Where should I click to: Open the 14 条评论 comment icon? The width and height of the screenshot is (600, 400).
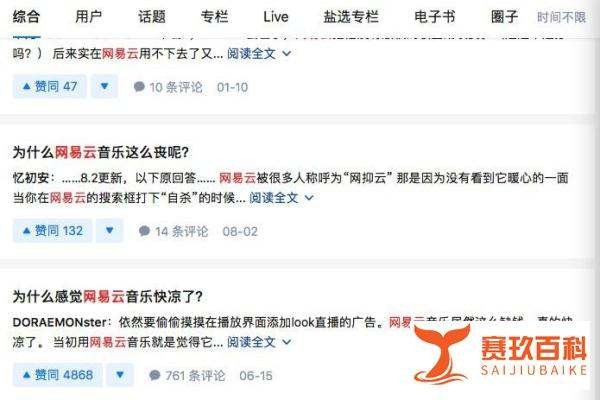(x=144, y=231)
